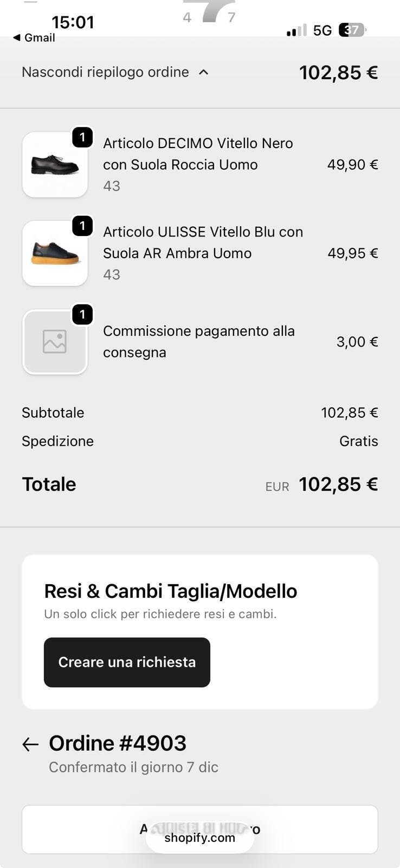The width and height of the screenshot is (400, 868).
Task: Tap the back arrow beside Ordine #4903
Action: click(x=30, y=744)
